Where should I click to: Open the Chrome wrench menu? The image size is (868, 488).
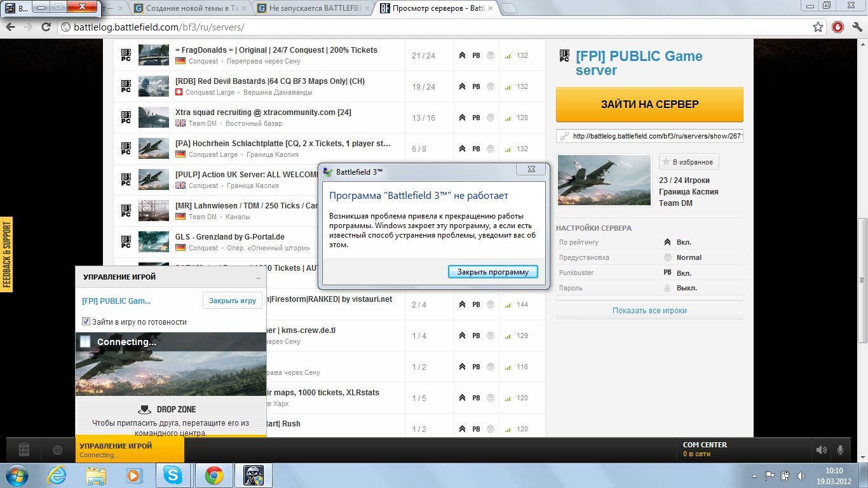pos(857,27)
